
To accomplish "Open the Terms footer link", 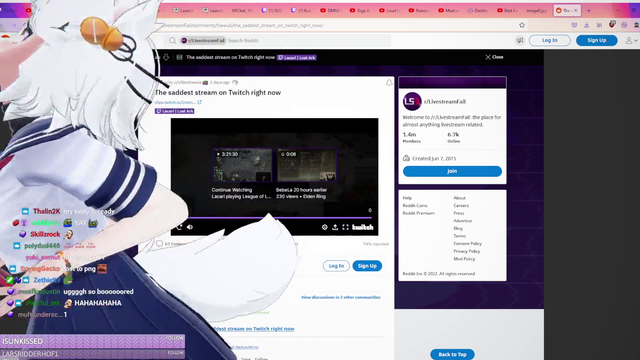I will [459, 236].
